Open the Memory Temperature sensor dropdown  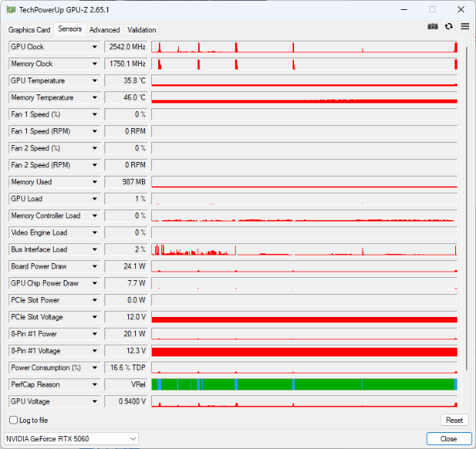(94, 97)
